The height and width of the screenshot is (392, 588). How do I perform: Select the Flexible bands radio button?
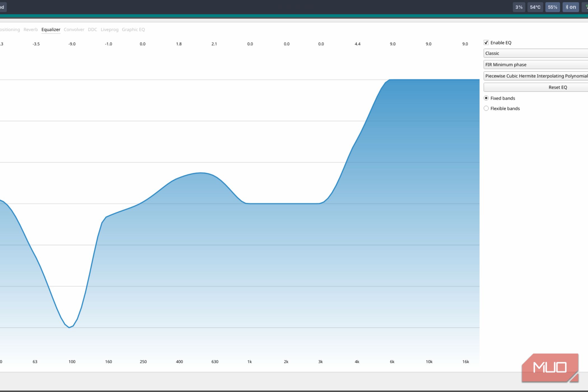(x=486, y=108)
